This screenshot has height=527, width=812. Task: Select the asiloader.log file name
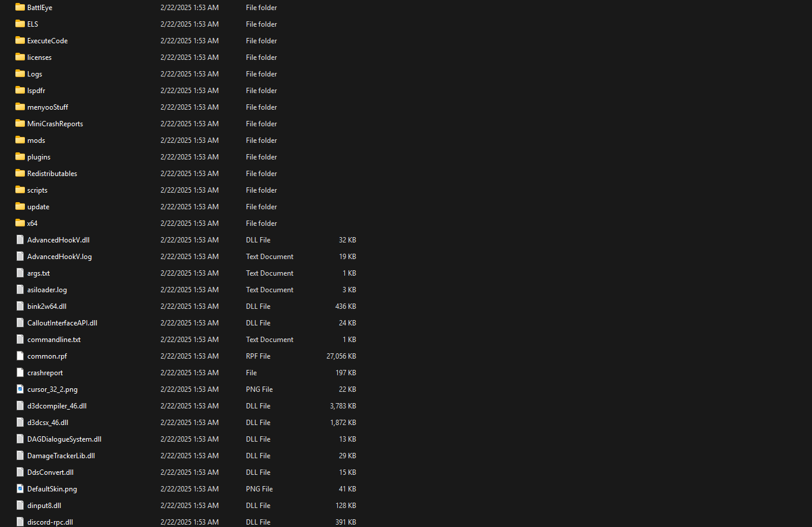click(47, 290)
